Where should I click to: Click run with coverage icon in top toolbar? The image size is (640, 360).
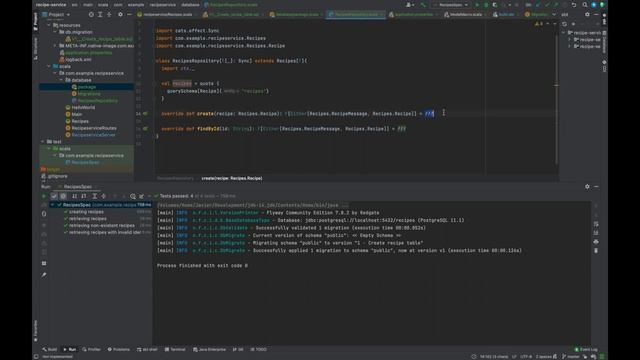pyautogui.click(x=495, y=5)
